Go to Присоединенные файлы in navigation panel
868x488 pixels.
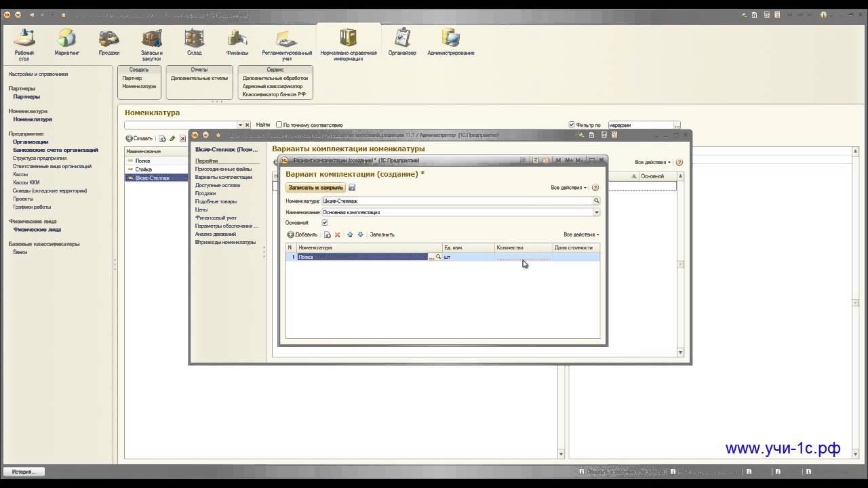click(x=223, y=169)
